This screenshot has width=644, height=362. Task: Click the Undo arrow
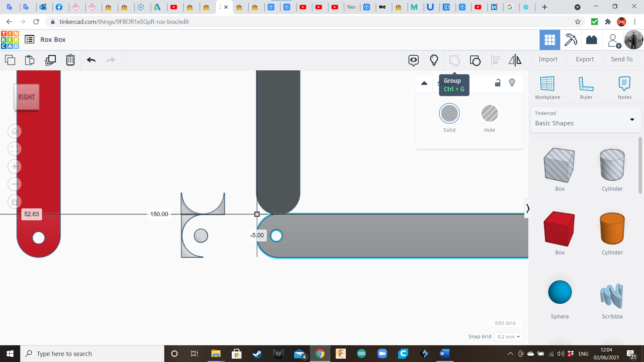tap(91, 60)
